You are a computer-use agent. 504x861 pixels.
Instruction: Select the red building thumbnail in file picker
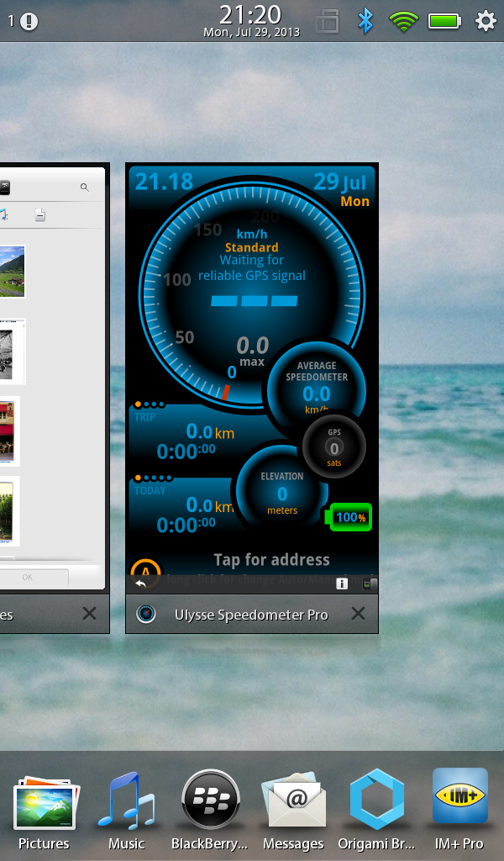[9, 431]
